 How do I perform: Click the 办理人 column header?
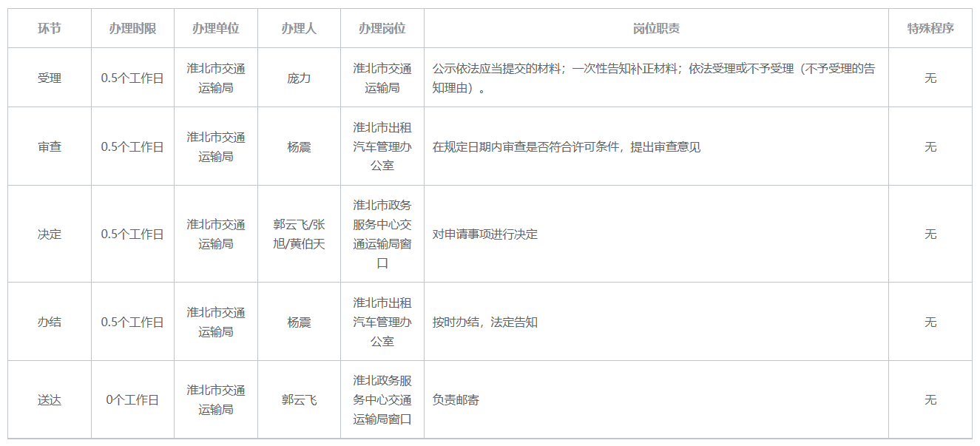[x=299, y=29]
